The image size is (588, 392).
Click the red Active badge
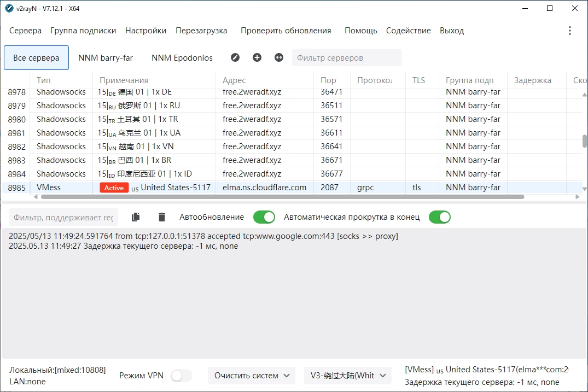114,188
